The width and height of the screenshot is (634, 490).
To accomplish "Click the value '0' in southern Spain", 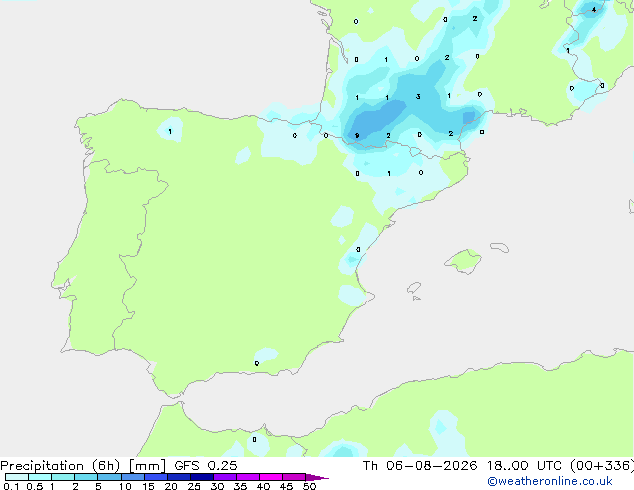I will pos(256,363).
